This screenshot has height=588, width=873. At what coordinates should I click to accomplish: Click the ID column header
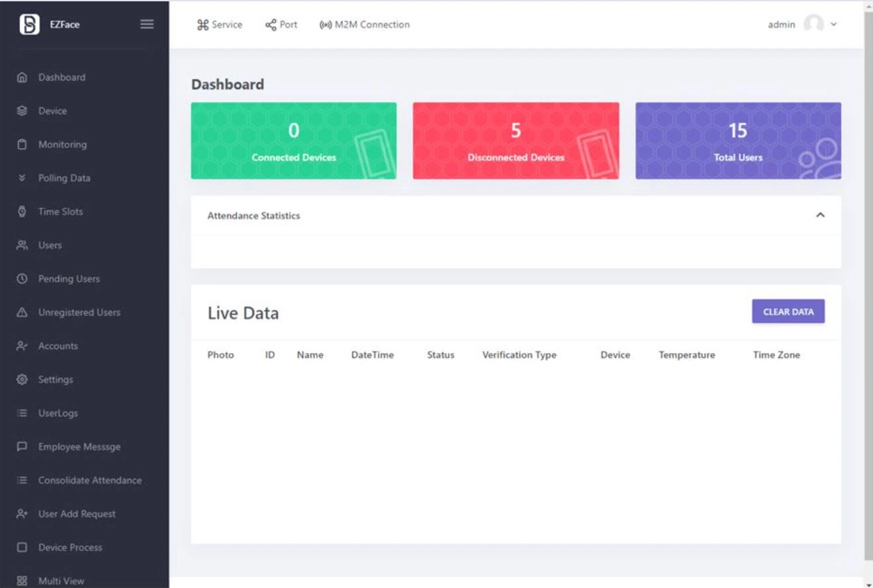pyautogui.click(x=270, y=355)
